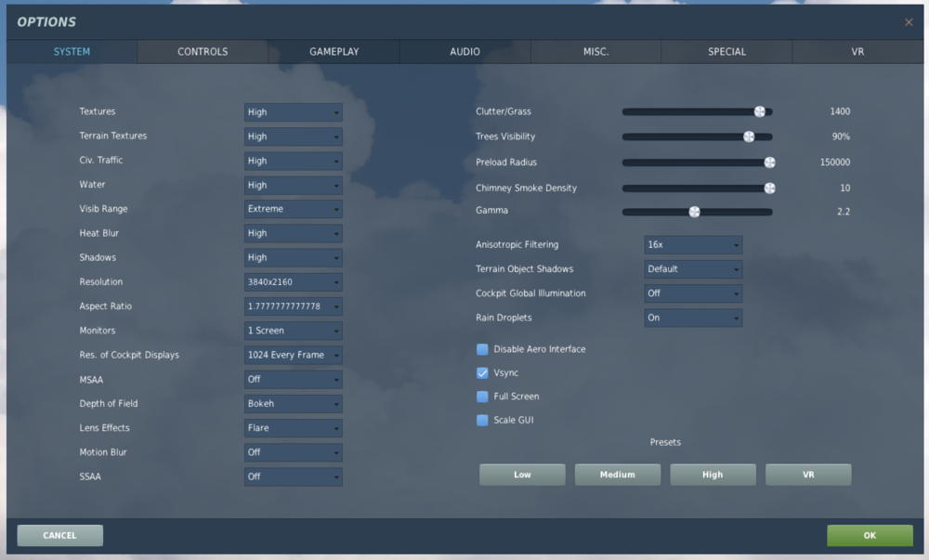The width and height of the screenshot is (929, 560).
Task: Disable the Vsync checkbox
Action: pos(482,372)
